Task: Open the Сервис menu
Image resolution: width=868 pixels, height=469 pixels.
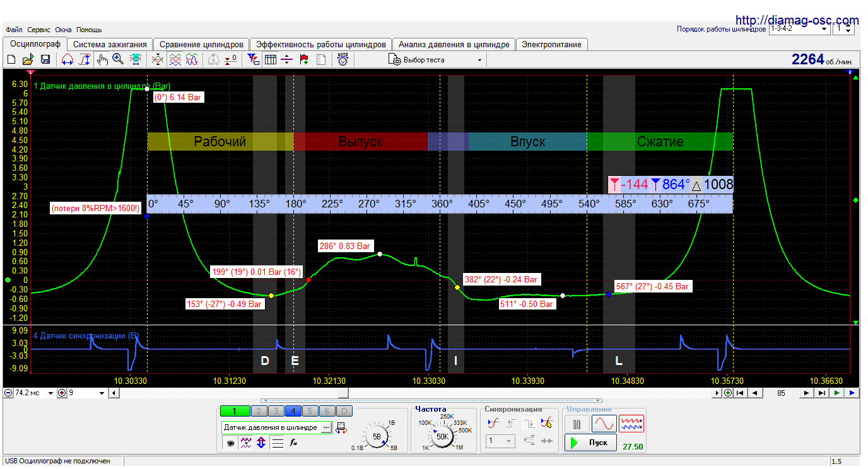Action: click(39, 30)
